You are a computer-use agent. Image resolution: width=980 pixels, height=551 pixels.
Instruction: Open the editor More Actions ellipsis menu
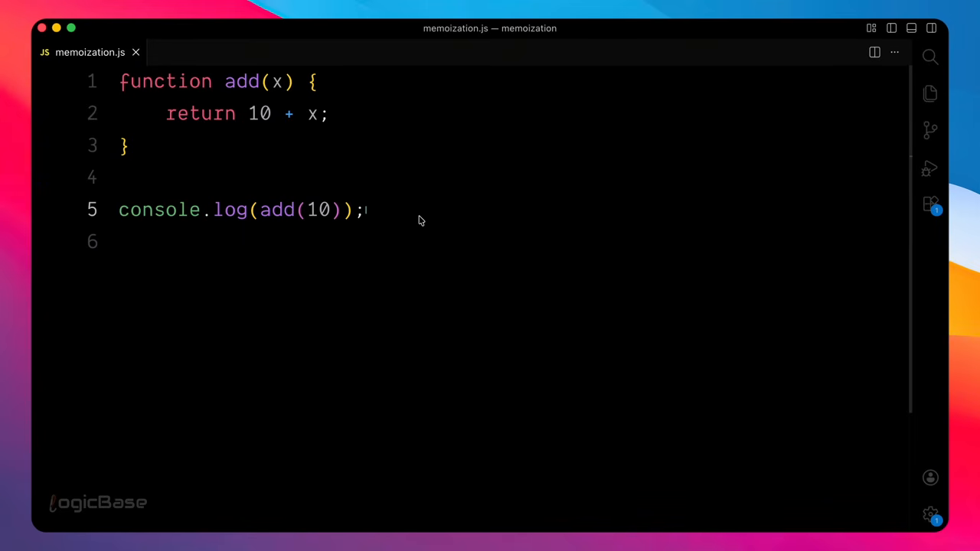894,52
